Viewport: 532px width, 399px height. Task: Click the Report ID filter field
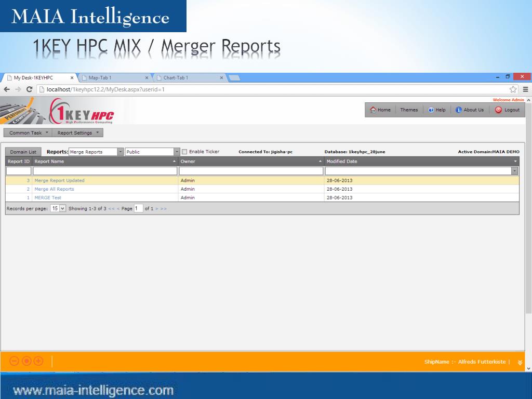pos(19,171)
